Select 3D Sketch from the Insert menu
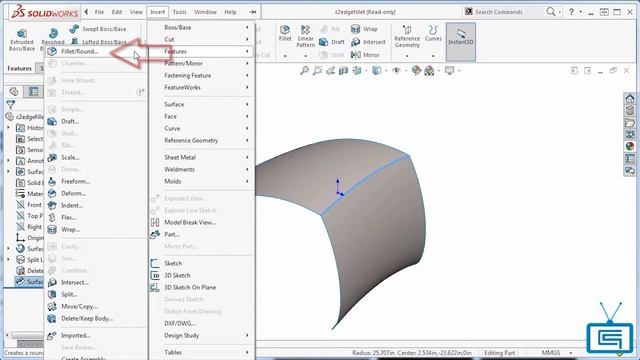The height and width of the screenshot is (360, 640). point(202,275)
